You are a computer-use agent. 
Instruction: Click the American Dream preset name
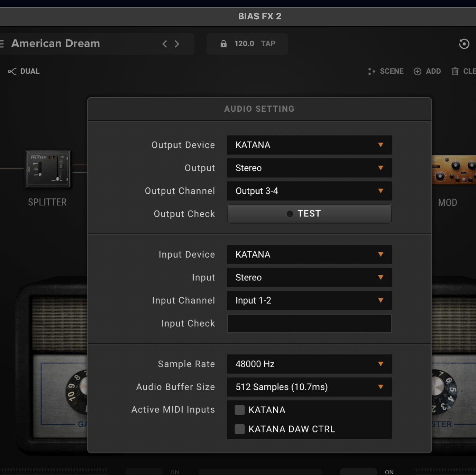[x=56, y=44]
